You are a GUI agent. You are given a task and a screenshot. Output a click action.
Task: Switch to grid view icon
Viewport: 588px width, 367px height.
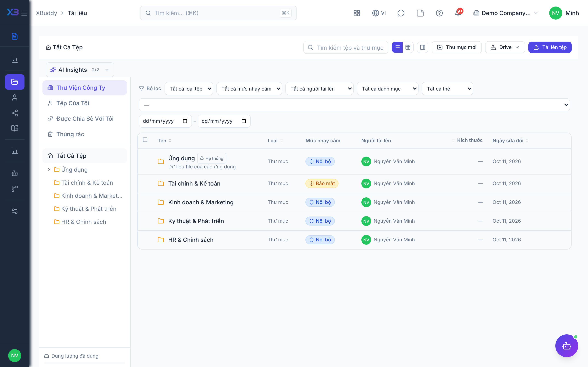click(x=408, y=47)
